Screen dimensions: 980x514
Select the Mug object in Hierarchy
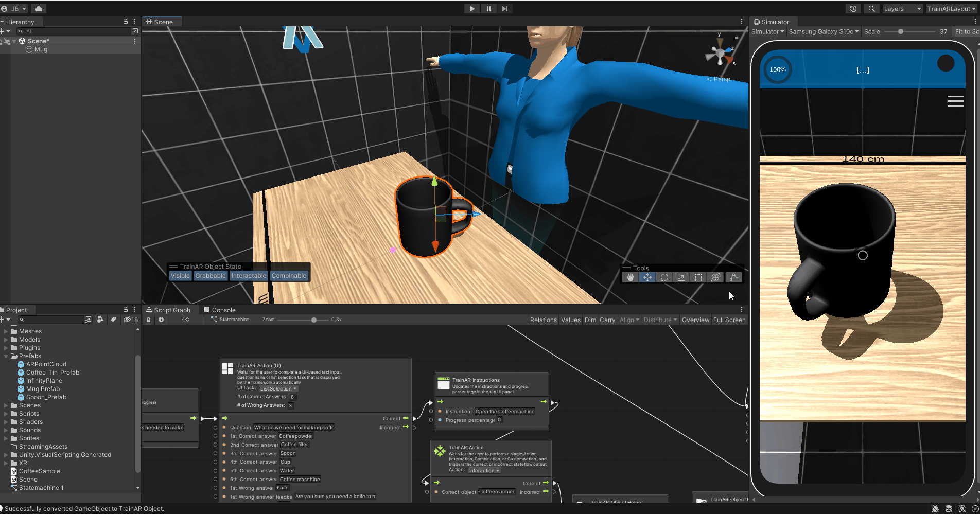[x=41, y=49]
